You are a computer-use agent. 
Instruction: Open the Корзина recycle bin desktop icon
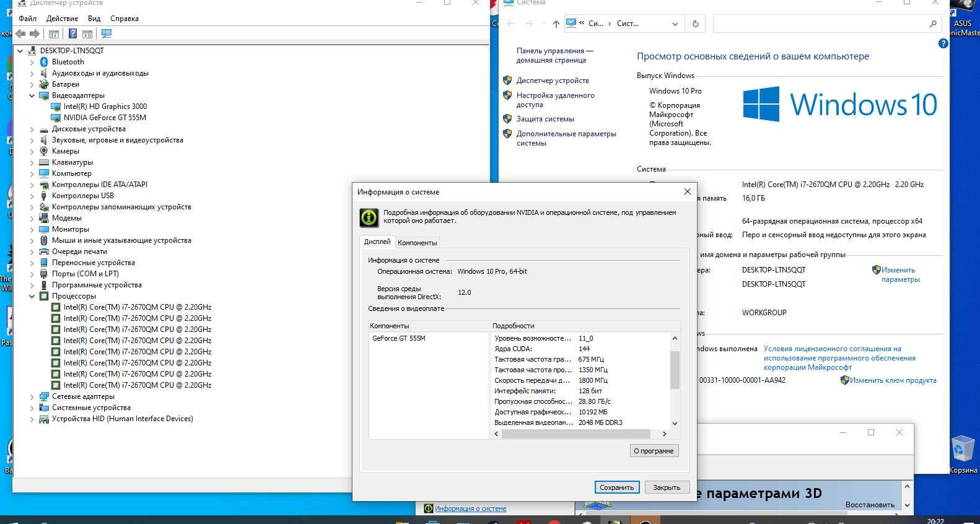pyautogui.click(x=963, y=455)
